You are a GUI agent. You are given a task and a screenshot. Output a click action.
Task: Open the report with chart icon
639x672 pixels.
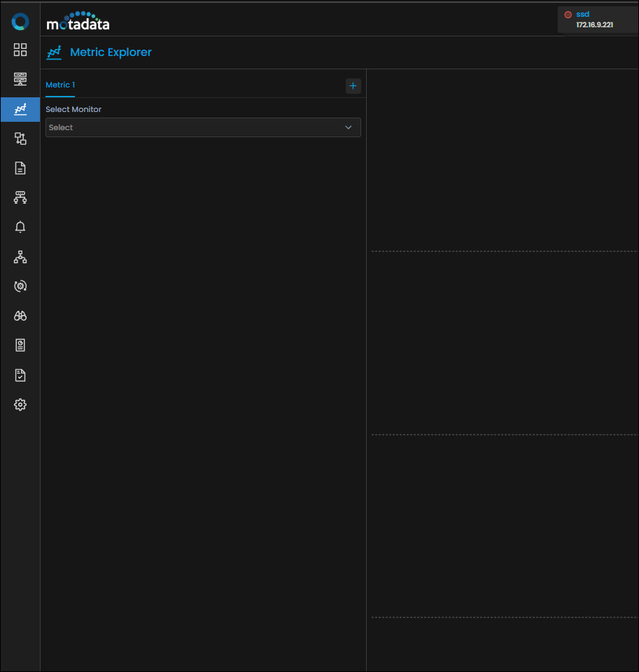coord(20,345)
